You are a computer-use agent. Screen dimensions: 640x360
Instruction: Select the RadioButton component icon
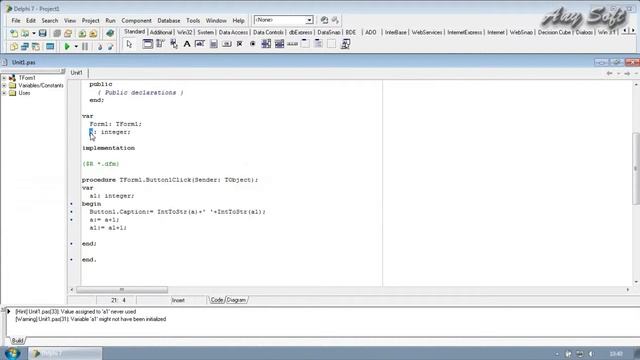253,44
